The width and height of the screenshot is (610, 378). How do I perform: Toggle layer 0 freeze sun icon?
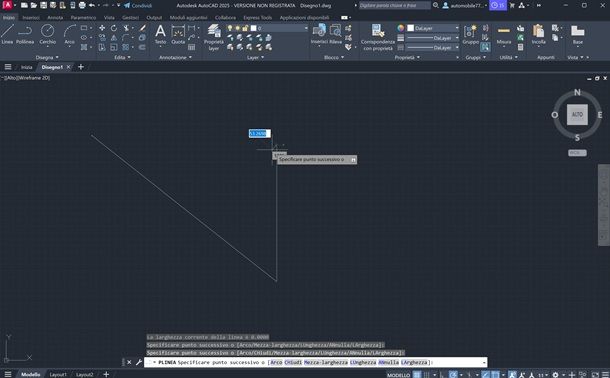click(x=237, y=28)
